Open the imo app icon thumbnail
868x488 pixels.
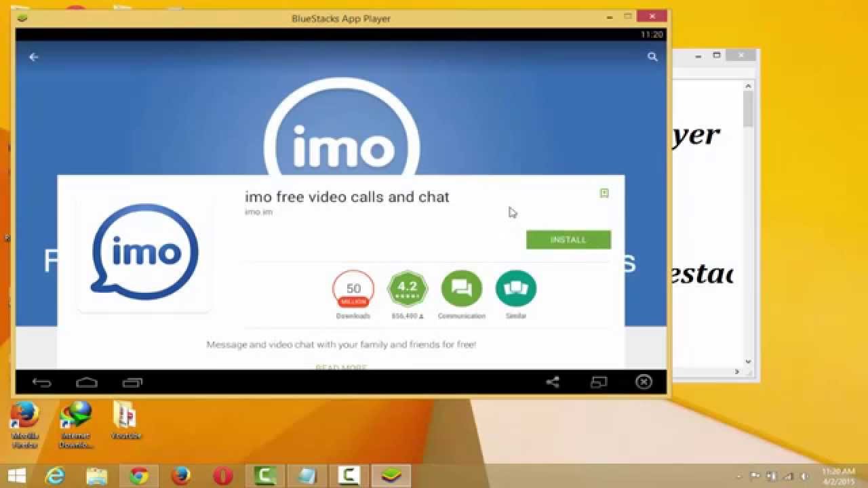[x=144, y=252]
